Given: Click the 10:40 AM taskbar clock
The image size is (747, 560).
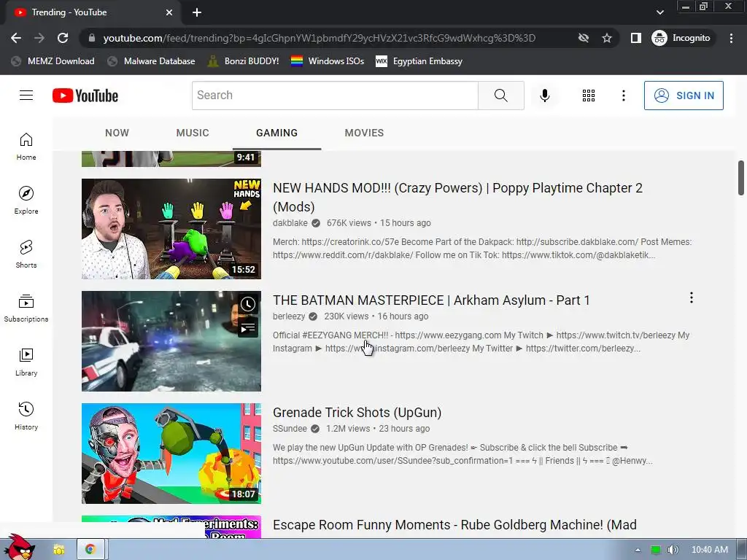Looking at the screenshot, I should pos(709,550).
